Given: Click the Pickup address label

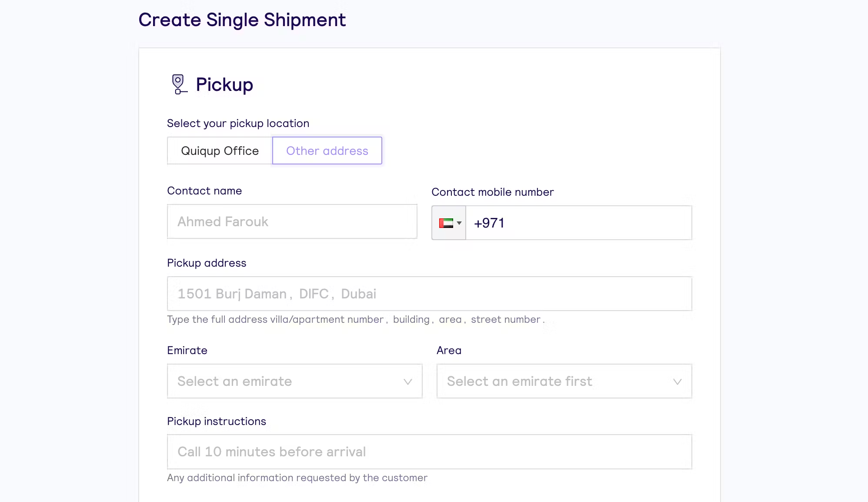Looking at the screenshot, I should 207,263.
